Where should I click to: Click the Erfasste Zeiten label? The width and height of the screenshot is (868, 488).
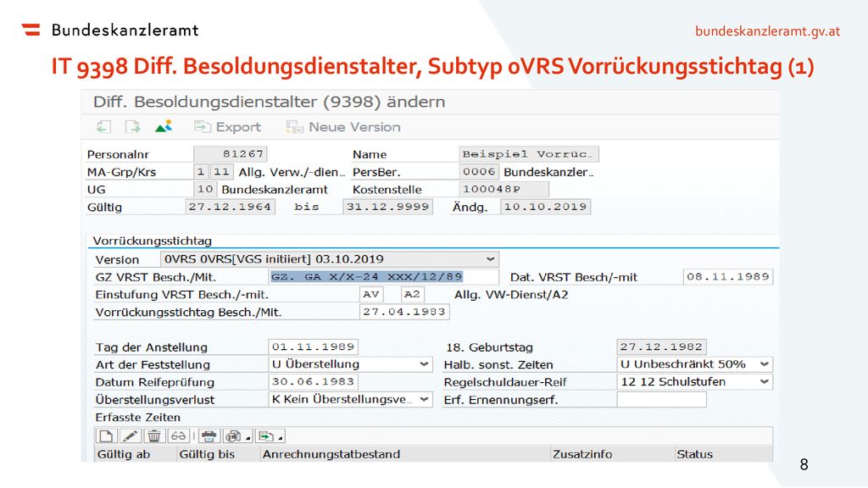click(x=138, y=417)
